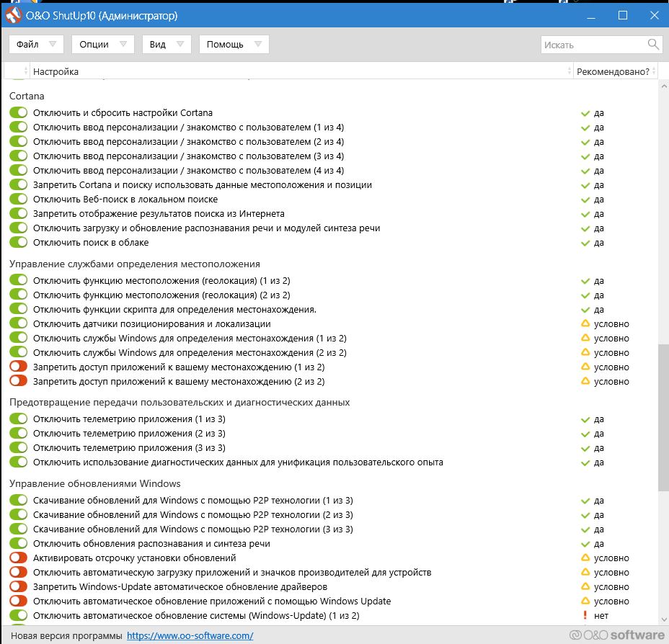Toggle 'Отключить Веб-поиск в локальном поиске' switch
Image resolution: width=669 pixels, height=644 pixels.
coord(18,199)
